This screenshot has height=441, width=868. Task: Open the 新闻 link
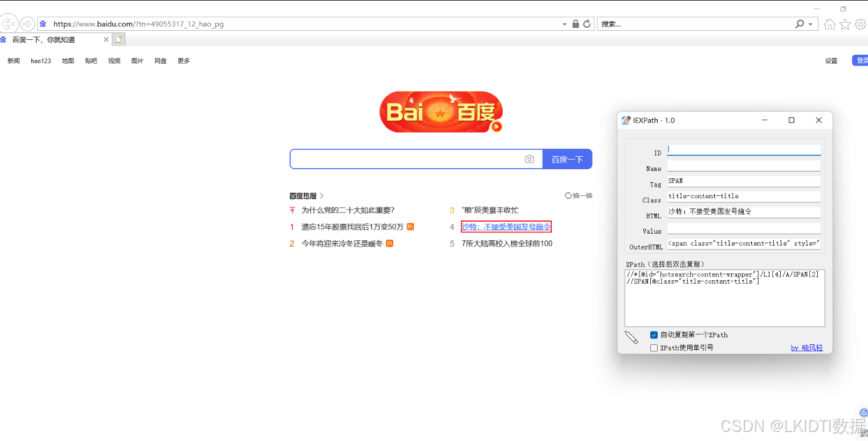point(14,61)
